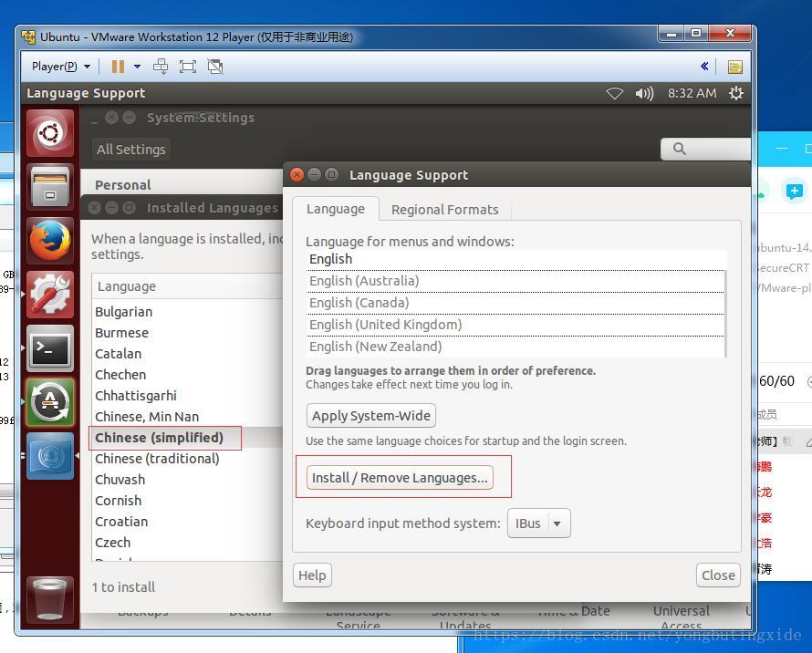812x653 pixels.
Task: Open the VMware notes icon at toolbar right
Action: [x=735, y=67]
